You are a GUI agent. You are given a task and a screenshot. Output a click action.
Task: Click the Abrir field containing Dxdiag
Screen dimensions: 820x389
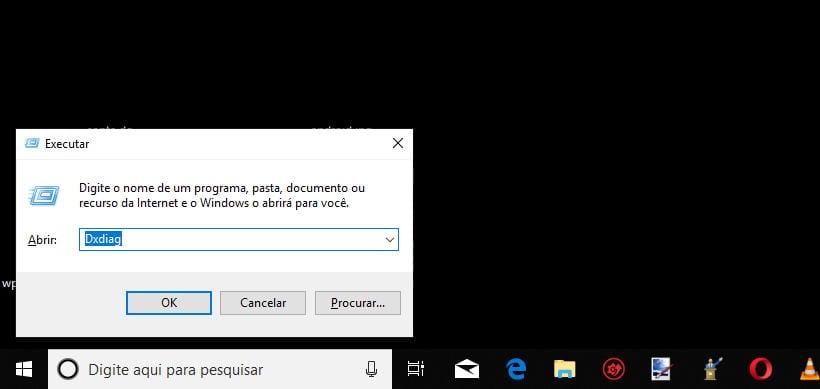click(238, 239)
